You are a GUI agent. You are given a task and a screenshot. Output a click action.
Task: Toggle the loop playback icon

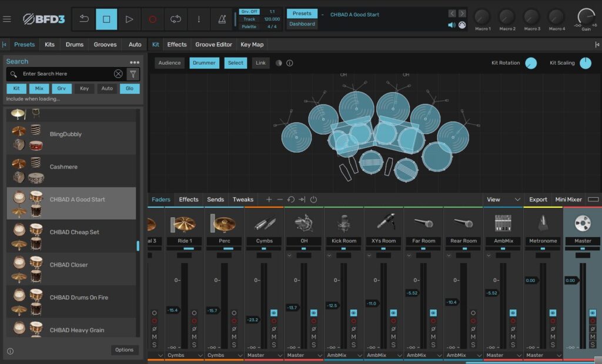click(175, 19)
